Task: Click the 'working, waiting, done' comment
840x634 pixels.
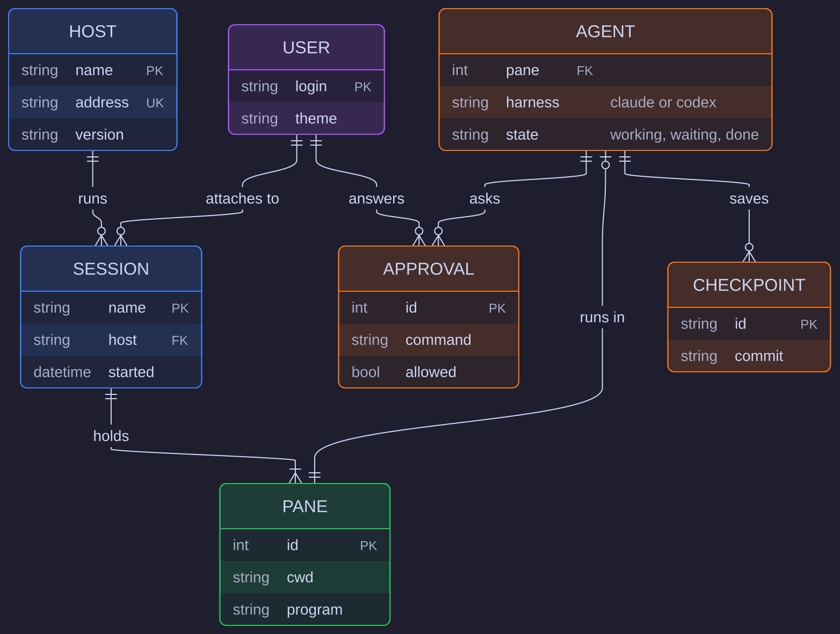Action: [684, 135]
